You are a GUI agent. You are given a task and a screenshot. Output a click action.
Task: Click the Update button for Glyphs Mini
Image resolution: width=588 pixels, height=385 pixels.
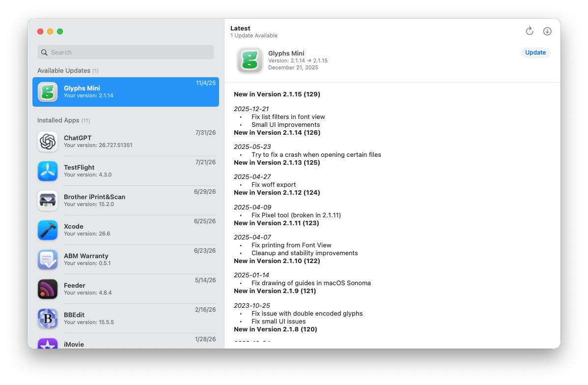pyautogui.click(x=535, y=53)
